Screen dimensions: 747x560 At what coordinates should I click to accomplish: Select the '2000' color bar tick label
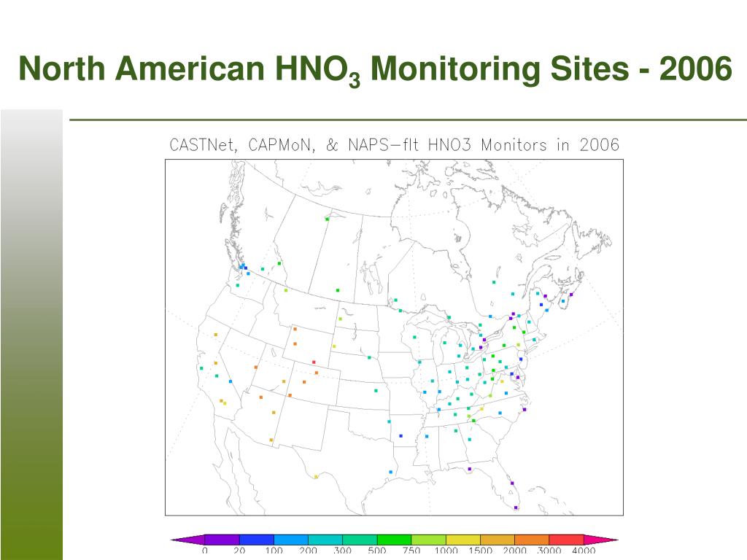point(515,551)
